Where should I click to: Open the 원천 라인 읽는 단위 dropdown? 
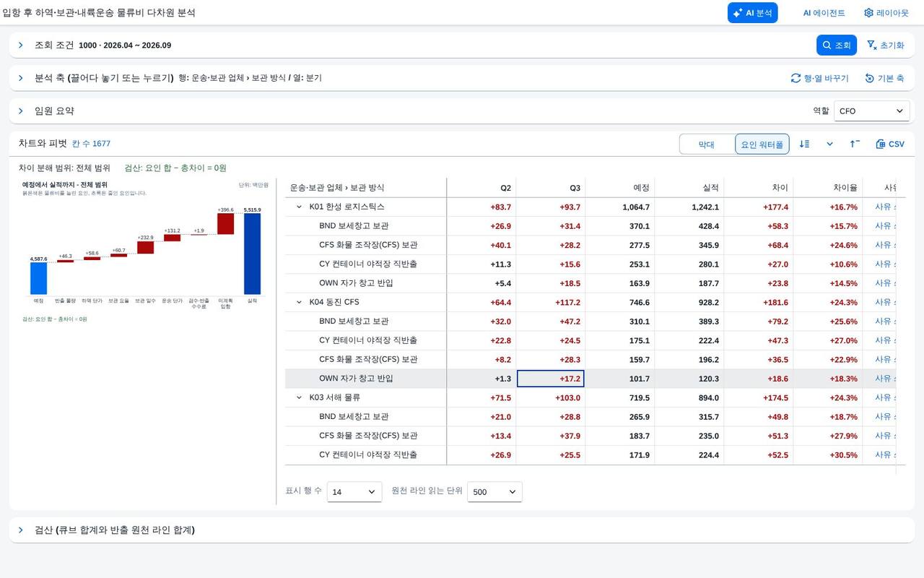click(494, 491)
